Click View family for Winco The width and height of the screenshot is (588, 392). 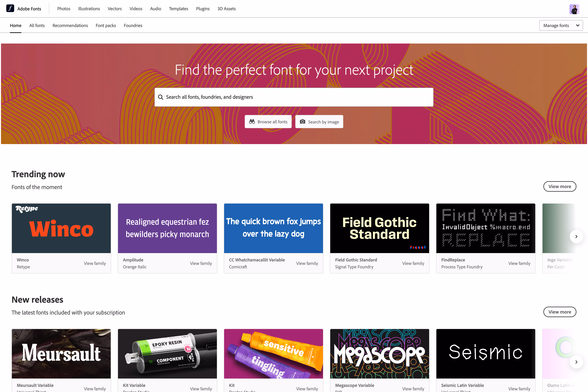tap(95, 263)
